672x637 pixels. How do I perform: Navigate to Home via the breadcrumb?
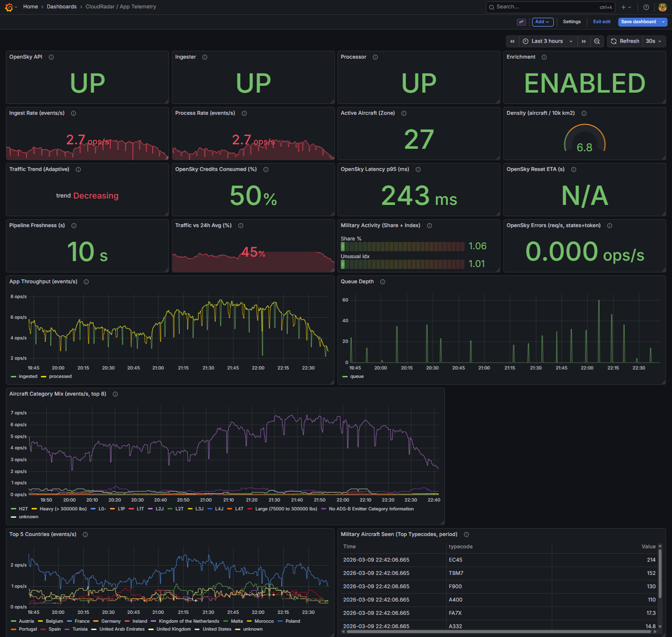pyautogui.click(x=31, y=6)
